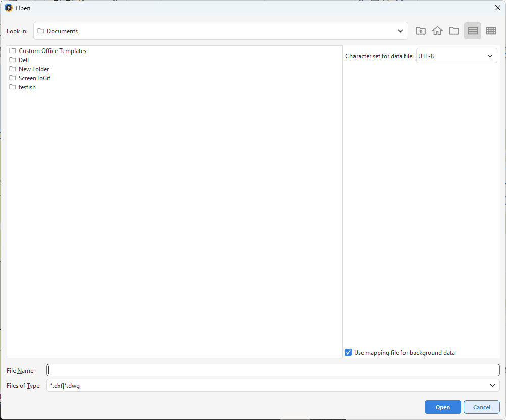Switch to List view icon

click(x=473, y=31)
